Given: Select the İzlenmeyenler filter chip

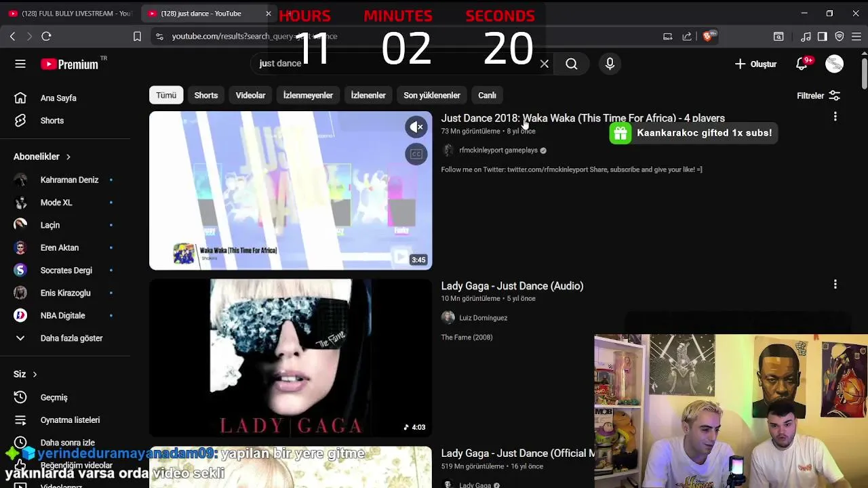Looking at the screenshot, I should [x=308, y=96].
